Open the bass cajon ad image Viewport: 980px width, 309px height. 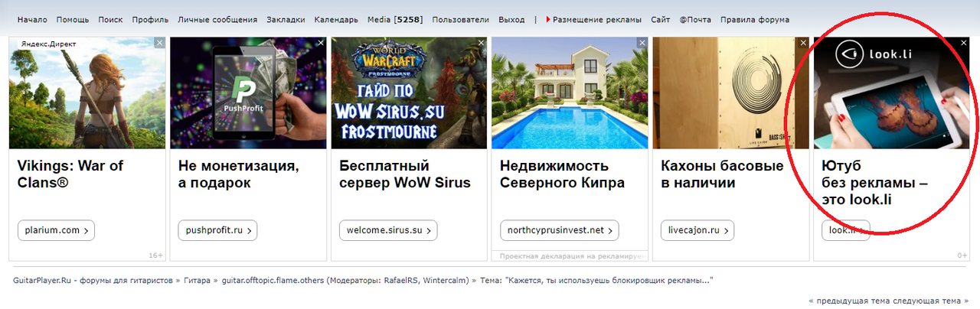tap(730, 93)
